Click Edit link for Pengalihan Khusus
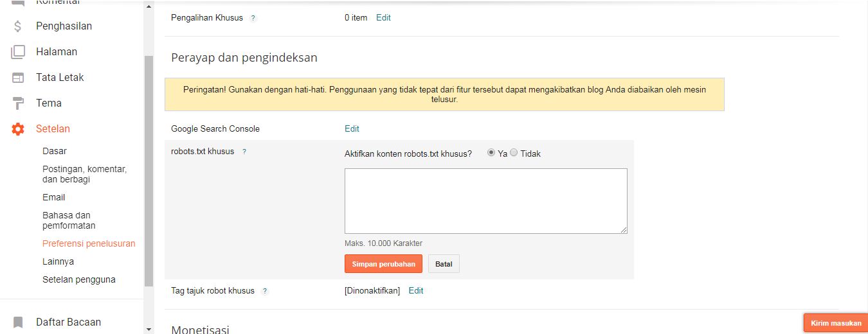This screenshot has height=334, width=868. click(x=383, y=18)
